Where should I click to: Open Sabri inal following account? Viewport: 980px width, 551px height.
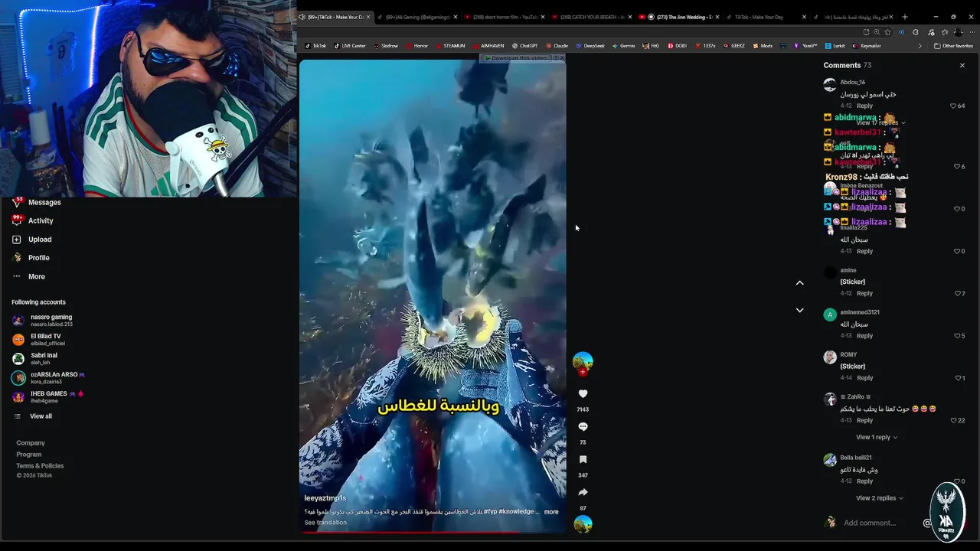coord(34,358)
